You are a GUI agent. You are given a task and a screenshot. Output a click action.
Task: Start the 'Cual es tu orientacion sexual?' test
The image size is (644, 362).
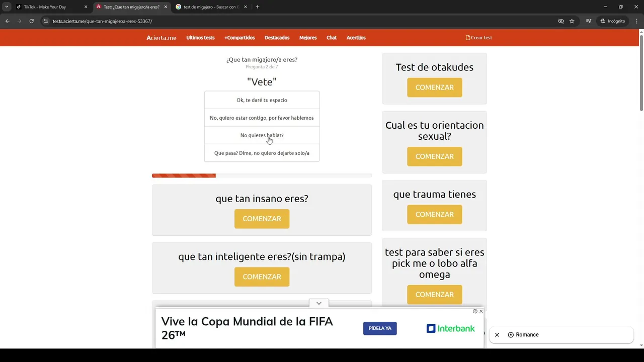pyautogui.click(x=434, y=156)
